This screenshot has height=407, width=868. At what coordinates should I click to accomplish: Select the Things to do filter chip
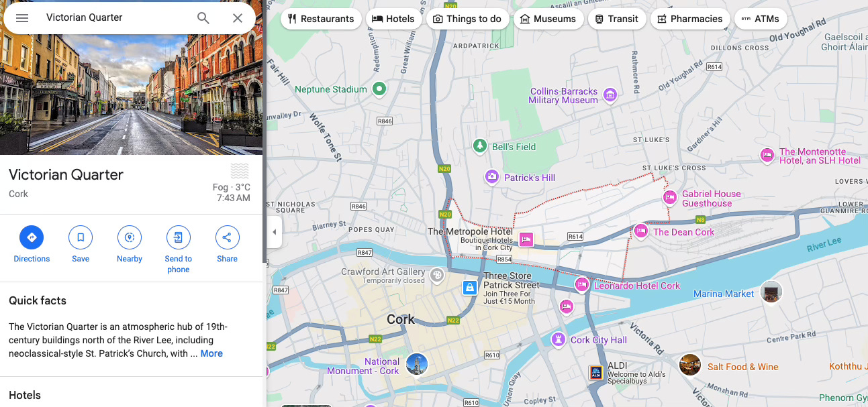468,19
